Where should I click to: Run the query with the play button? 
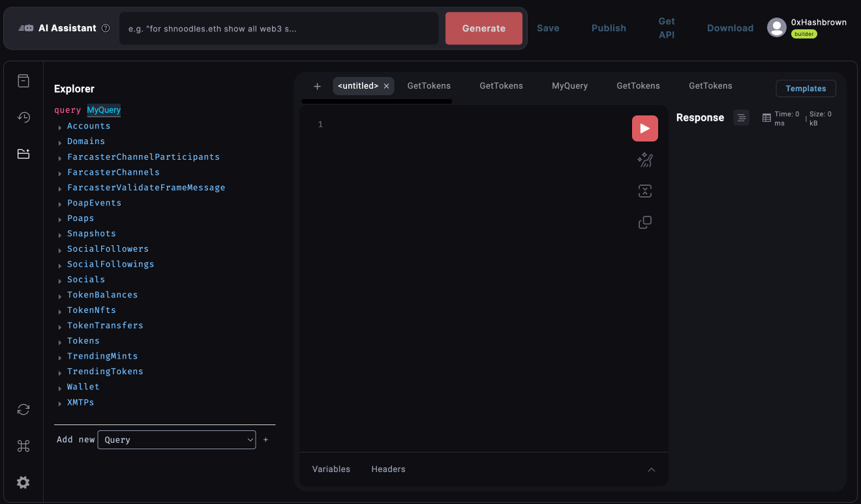click(644, 128)
